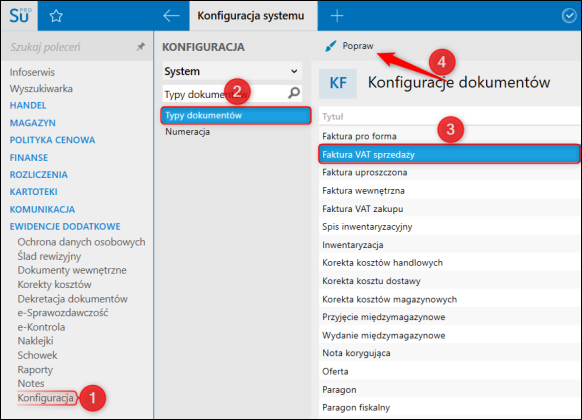
Task: Click the magnifier icon in configuration search
Action: pyautogui.click(x=294, y=93)
